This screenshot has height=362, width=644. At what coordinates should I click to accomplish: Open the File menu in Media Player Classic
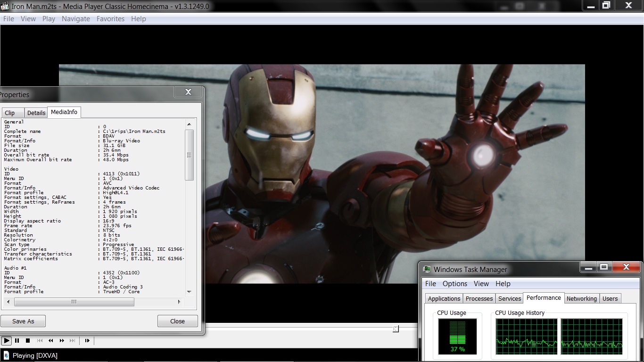tap(8, 19)
